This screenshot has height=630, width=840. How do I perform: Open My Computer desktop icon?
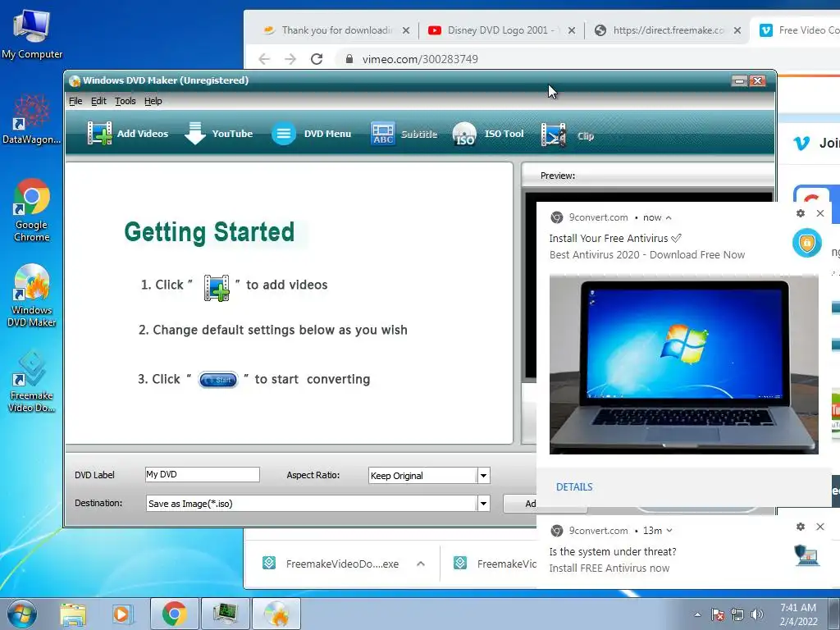point(32,34)
